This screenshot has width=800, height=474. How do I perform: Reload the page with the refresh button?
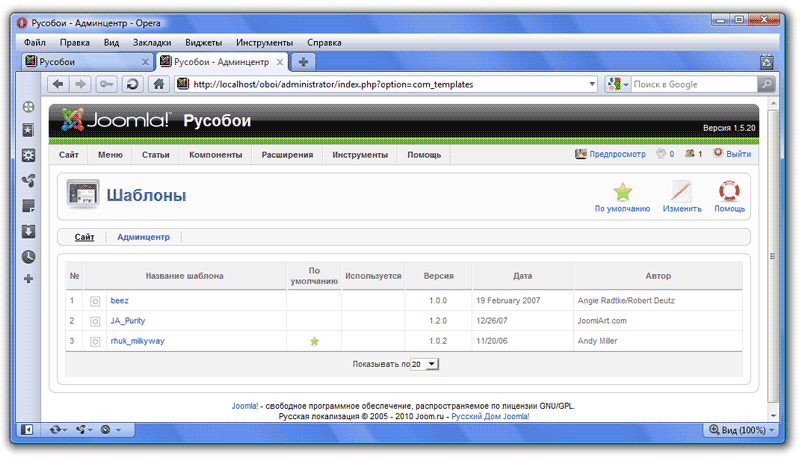132,85
